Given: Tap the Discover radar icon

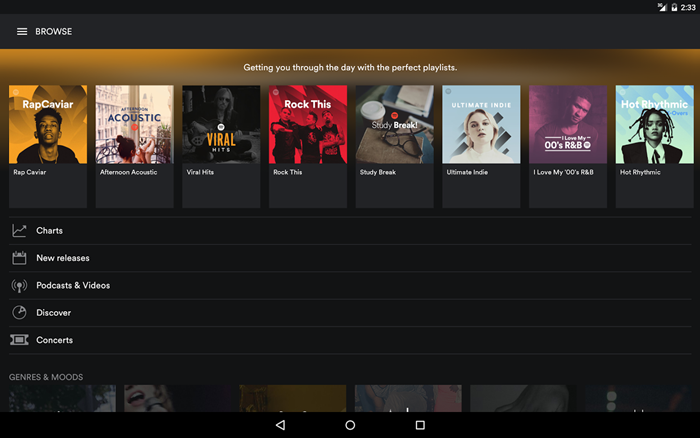Looking at the screenshot, I should coord(19,313).
